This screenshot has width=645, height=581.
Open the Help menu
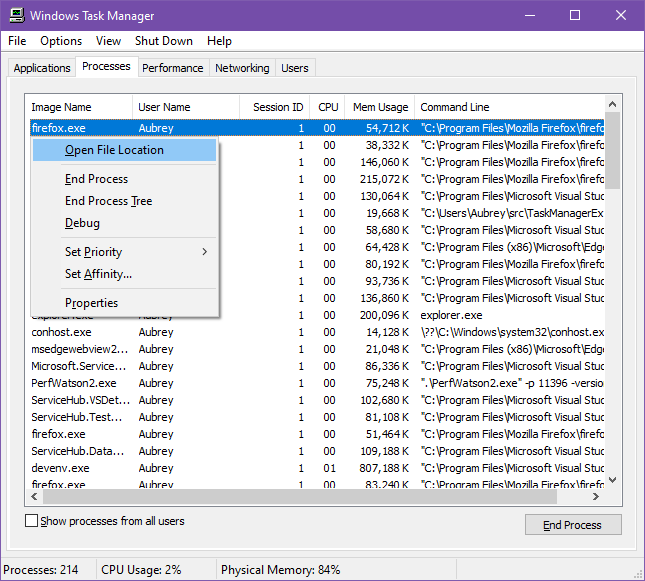(219, 41)
